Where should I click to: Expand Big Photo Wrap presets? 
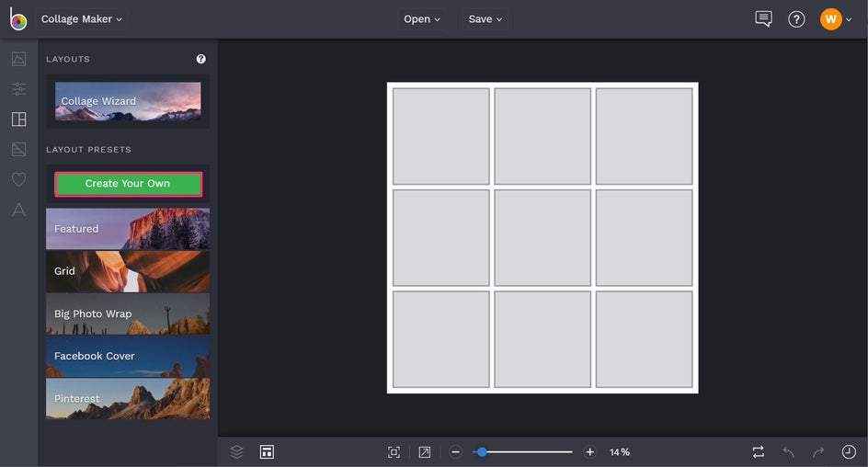(128, 313)
